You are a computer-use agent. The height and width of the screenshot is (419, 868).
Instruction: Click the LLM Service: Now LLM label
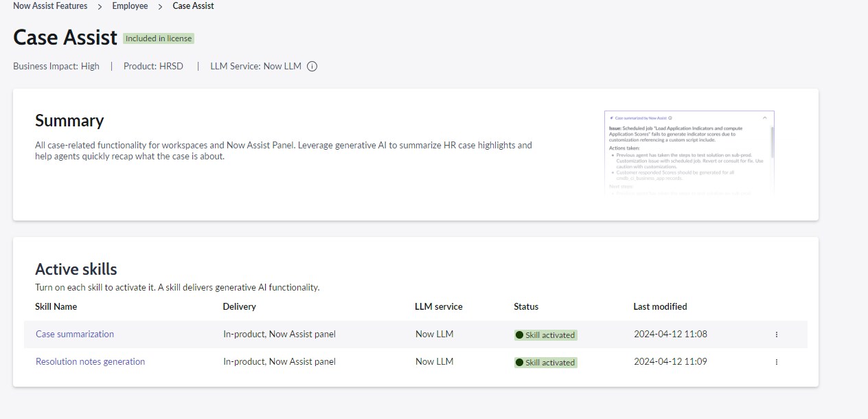[256, 67]
